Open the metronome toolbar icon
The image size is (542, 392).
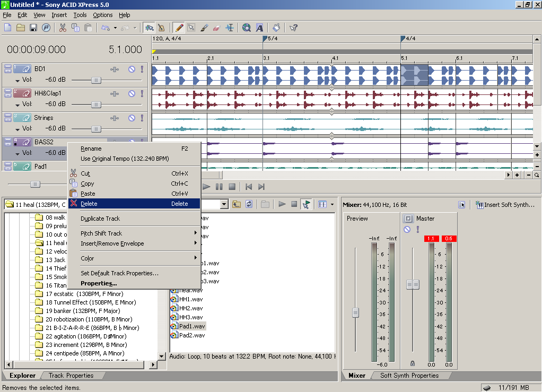tap(161, 28)
